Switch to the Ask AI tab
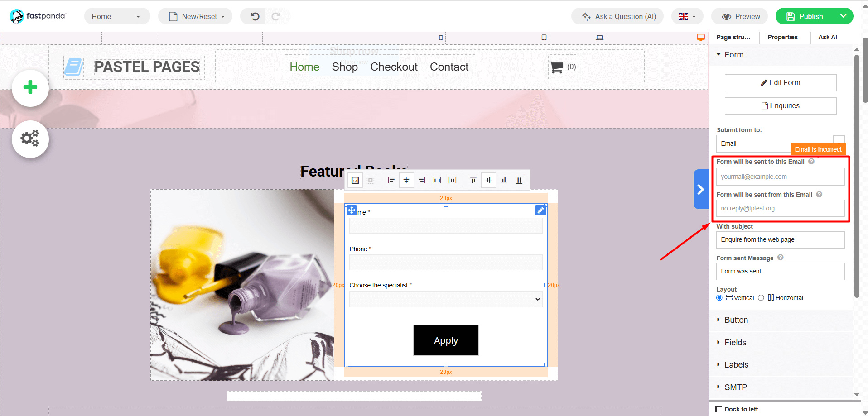The width and height of the screenshot is (868, 416). (x=827, y=38)
